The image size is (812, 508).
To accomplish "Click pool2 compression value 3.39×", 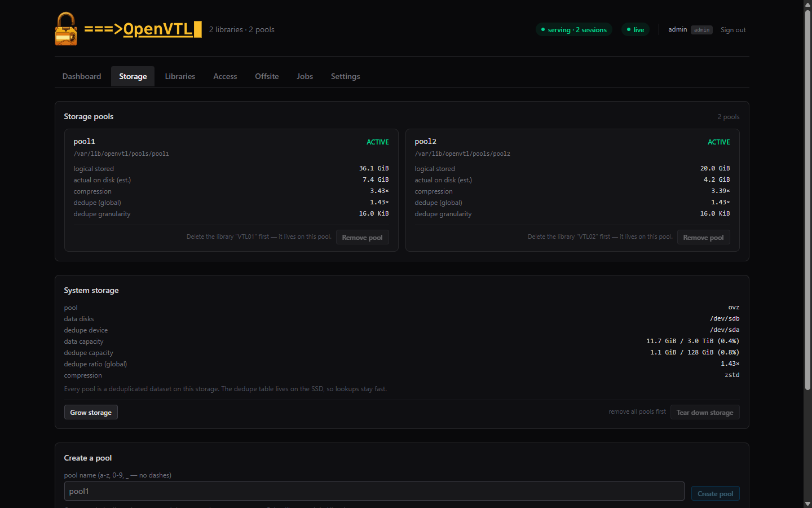I will tap(721, 191).
